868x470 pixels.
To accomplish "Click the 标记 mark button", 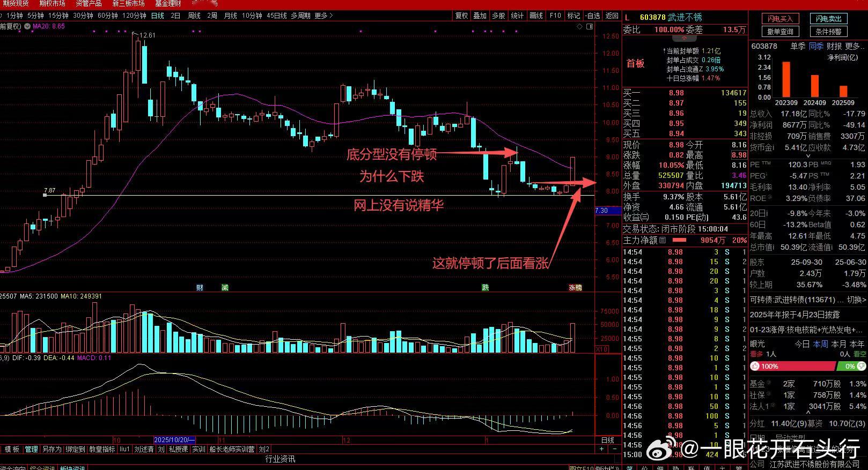I will [x=573, y=16].
